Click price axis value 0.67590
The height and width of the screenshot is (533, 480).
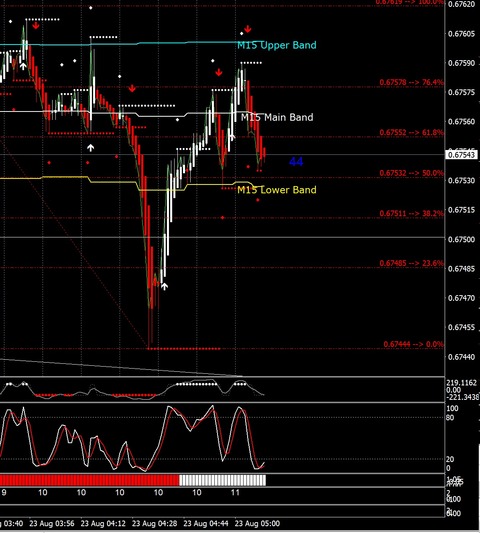pyautogui.click(x=461, y=63)
